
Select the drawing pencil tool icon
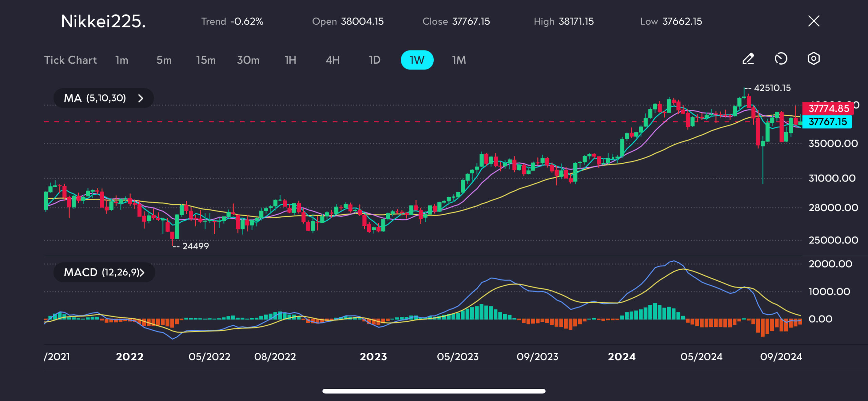tap(748, 59)
